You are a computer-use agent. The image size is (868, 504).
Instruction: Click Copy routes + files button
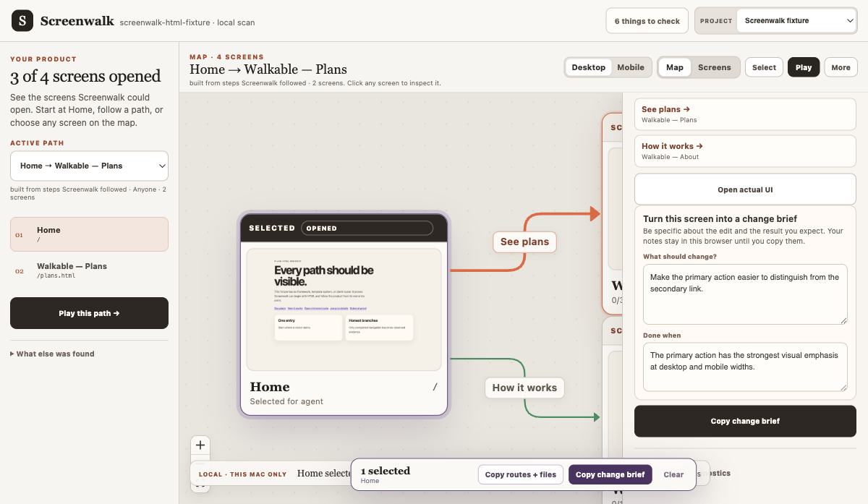click(521, 474)
